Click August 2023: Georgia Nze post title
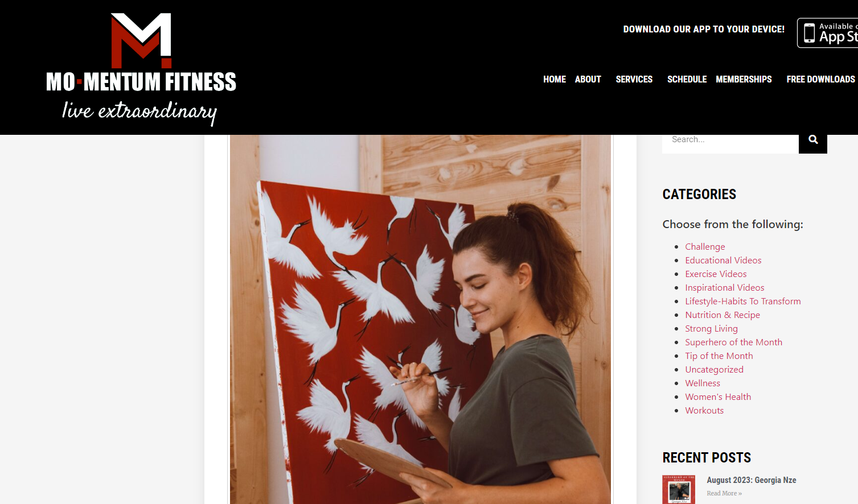The width and height of the screenshot is (858, 504). click(752, 480)
